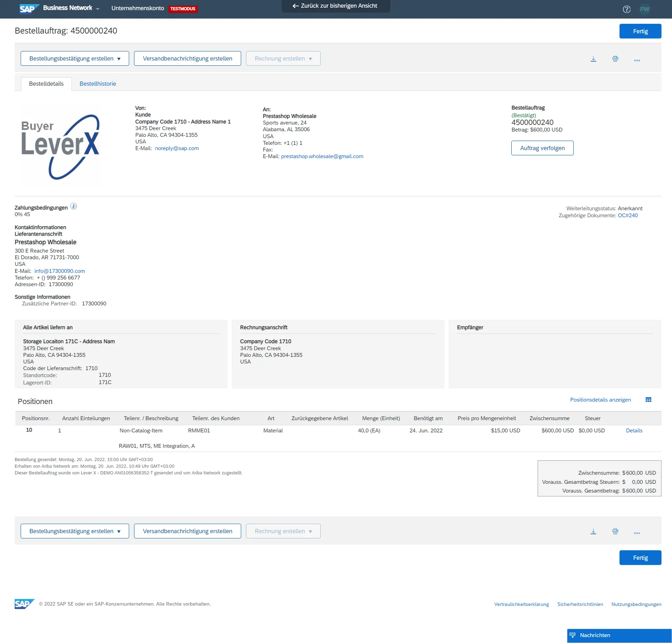Click the Preis pro Mengeneinheit column header
This screenshot has height=643, width=672.
pyautogui.click(x=486, y=418)
